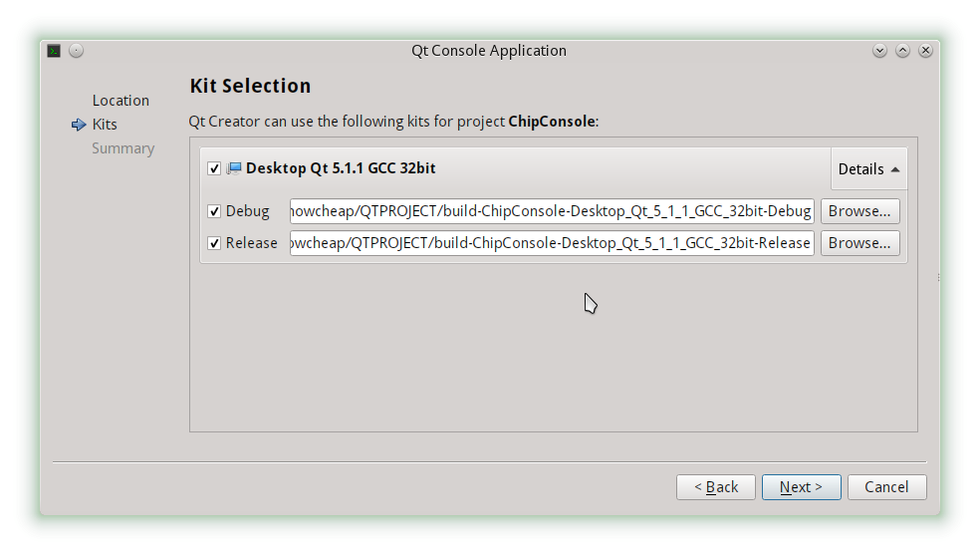Viewport: 980px width, 555px height.
Task: Go to the Location wizard step
Action: point(121,101)
